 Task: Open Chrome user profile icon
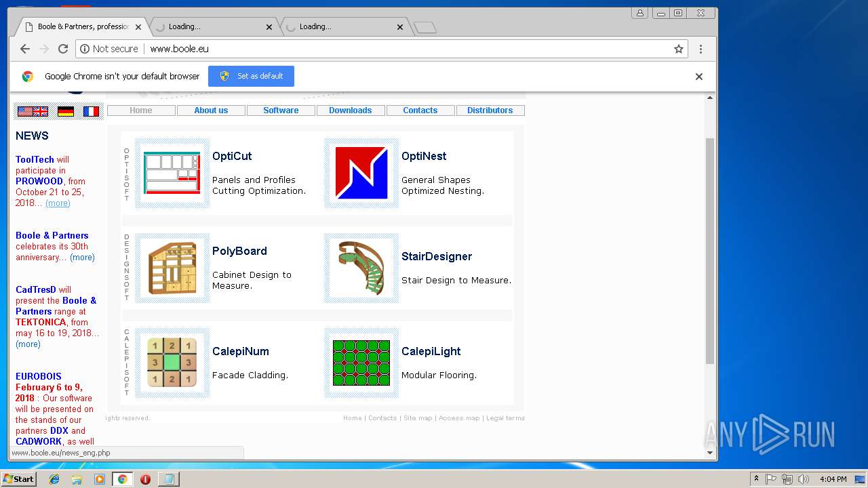pos(639,13)
